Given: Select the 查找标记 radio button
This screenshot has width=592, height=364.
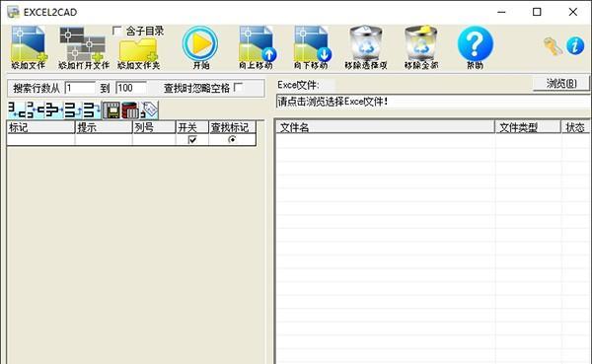Looking at the screenshot, I should point(232,139).
